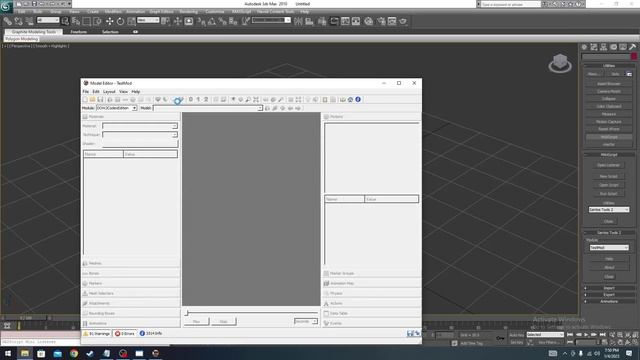
Task: Select the Move tool in 3ds Max main toolbar
Action: [109, 21]
